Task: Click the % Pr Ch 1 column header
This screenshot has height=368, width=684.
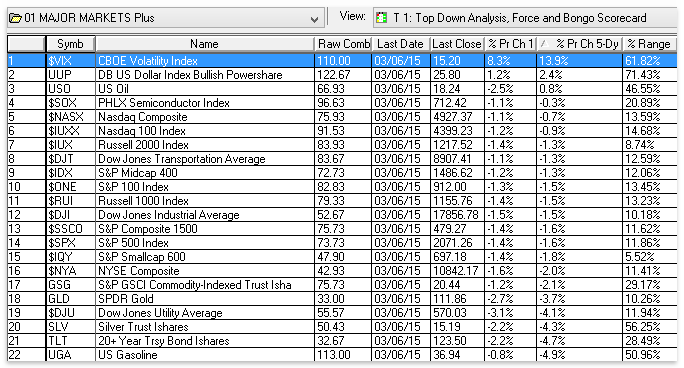Action: pyautogui.click(x=510, y=44)
